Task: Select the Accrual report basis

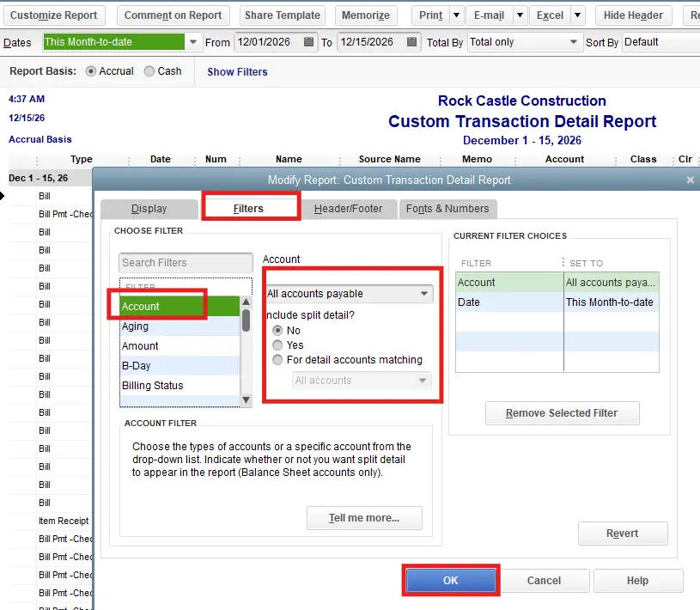Action: tap(92, 71)
